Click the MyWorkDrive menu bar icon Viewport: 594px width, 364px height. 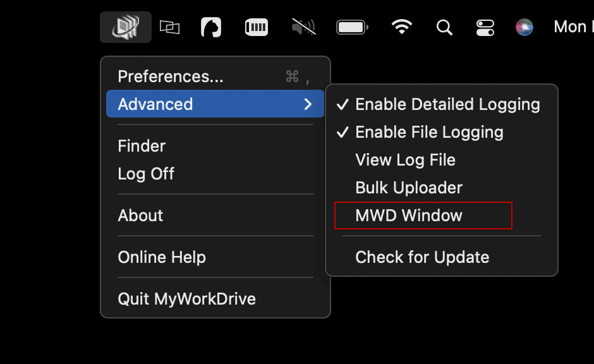click(125, 27)
